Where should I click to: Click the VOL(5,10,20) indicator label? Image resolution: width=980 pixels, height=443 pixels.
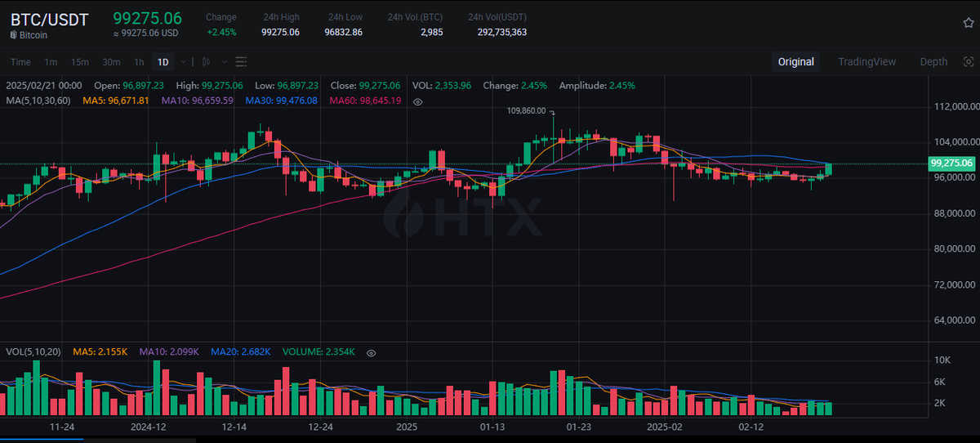[35, 351]
